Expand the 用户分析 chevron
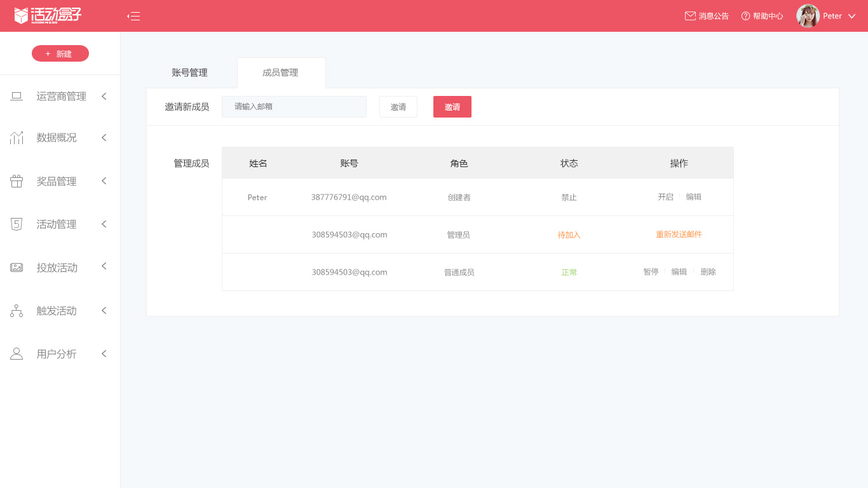The height and width of the screenshot is (488, 868). [104, 353]
